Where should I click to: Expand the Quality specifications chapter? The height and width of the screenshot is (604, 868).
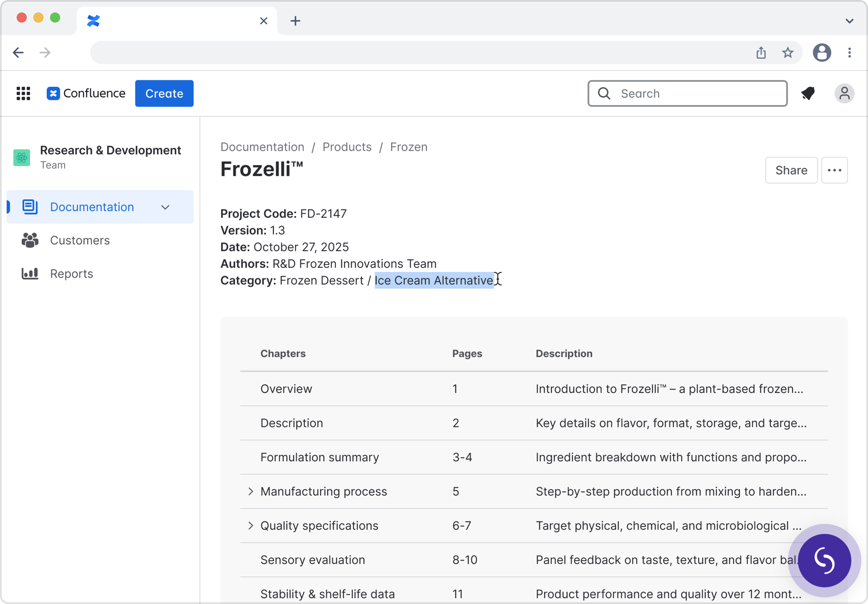[250, 525]
